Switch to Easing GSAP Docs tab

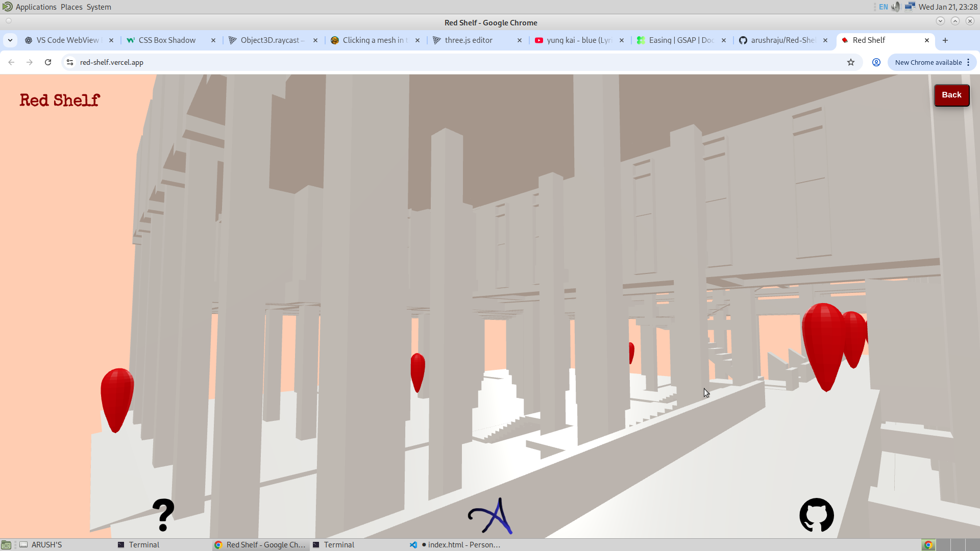[x=680, y=40]
